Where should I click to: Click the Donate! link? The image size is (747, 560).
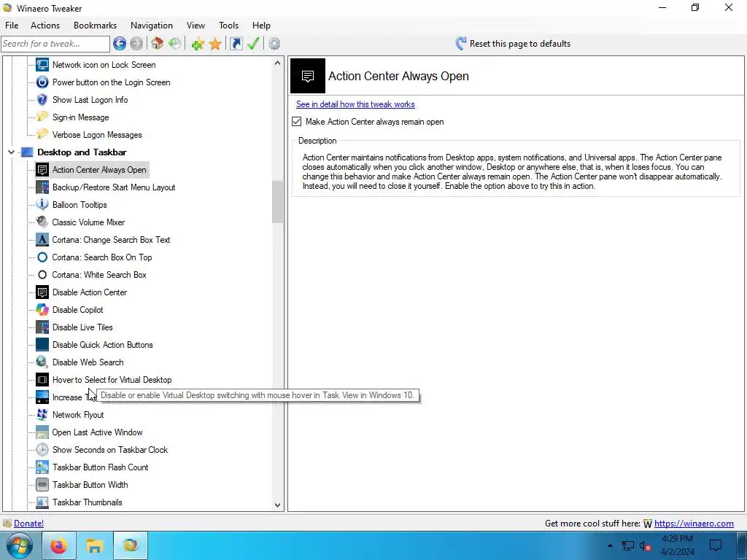[x=29, y=524]
